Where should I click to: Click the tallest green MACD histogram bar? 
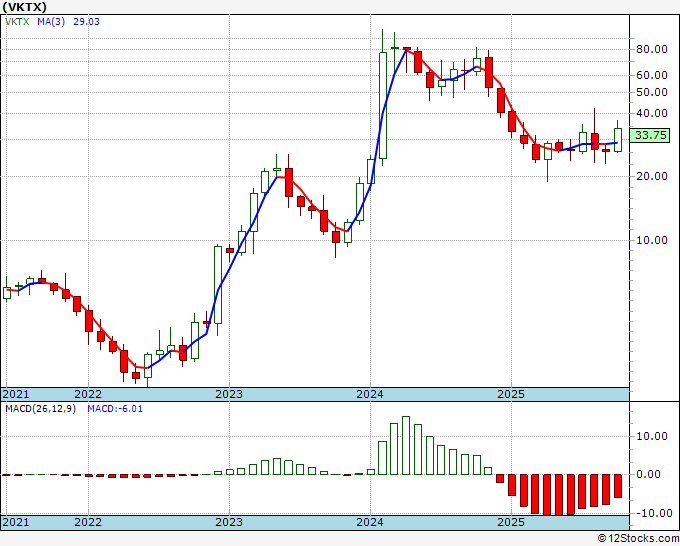click(x=406, y=445)
